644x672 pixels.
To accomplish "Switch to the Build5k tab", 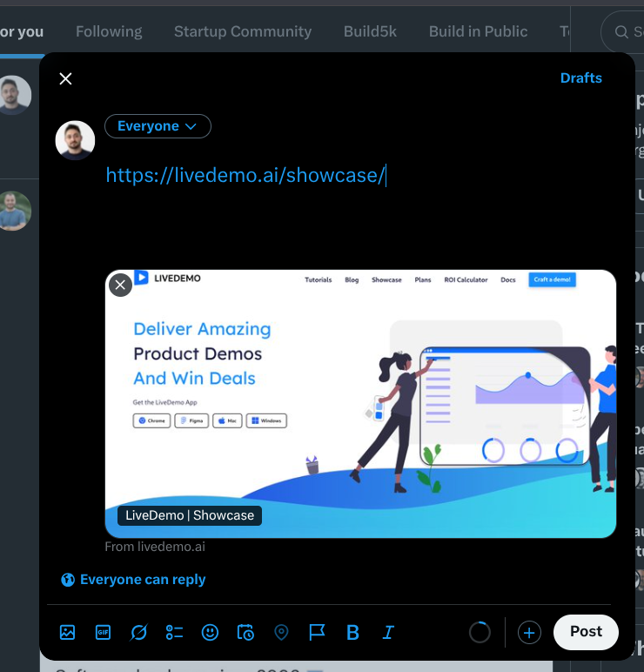I will (370, 31).
